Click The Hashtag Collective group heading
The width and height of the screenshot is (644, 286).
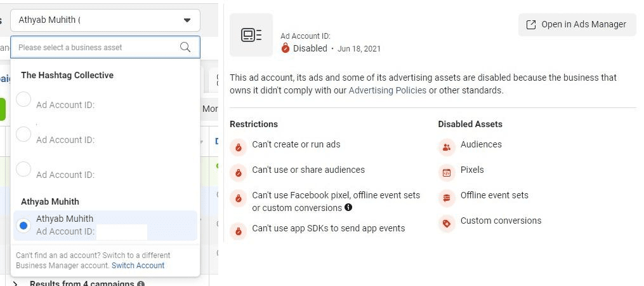pyautogui.click(x=67, y=75)
